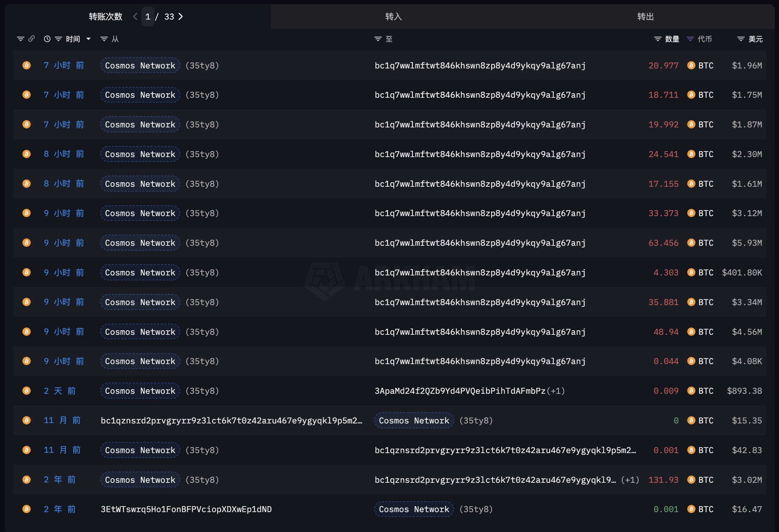Click the page number input showing 1
The image size is (779, 532).
click(x=148, y=16)
